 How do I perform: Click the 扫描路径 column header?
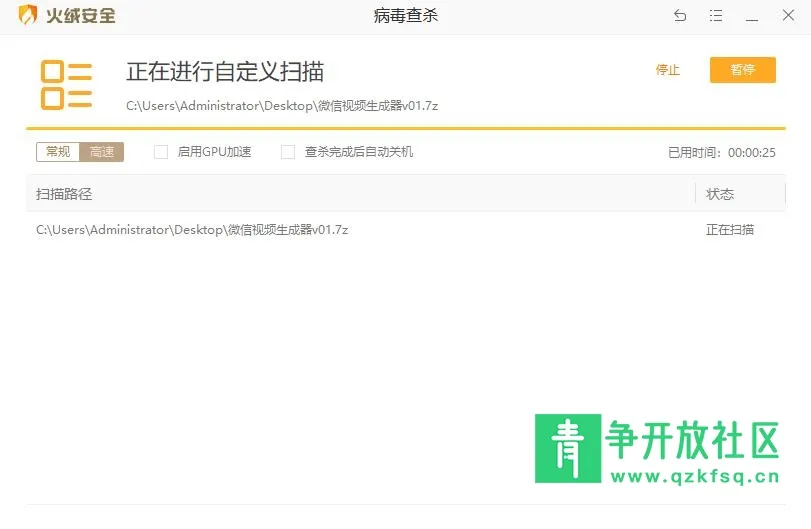click(64, 194)
